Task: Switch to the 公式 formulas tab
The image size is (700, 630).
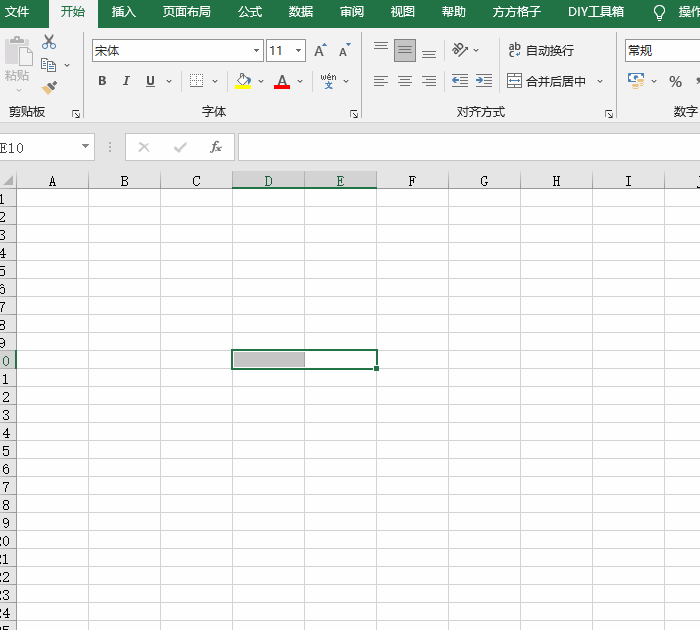Action: [250, 12]
